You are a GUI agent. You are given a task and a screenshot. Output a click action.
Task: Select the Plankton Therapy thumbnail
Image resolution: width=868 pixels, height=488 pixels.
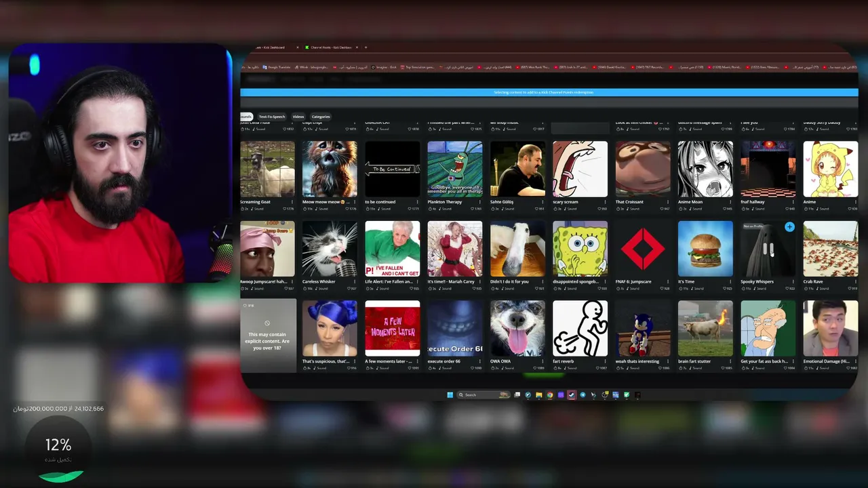(455, 169)
